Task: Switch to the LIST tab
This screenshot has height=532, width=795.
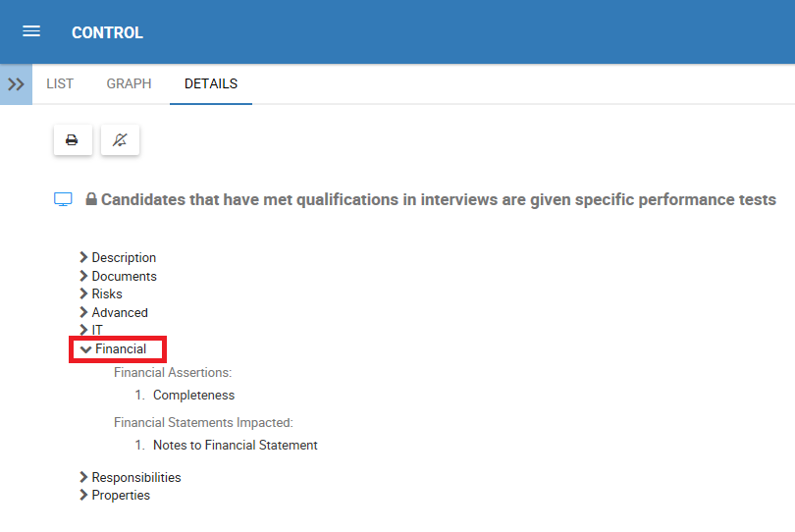Action: coord(60,84)
